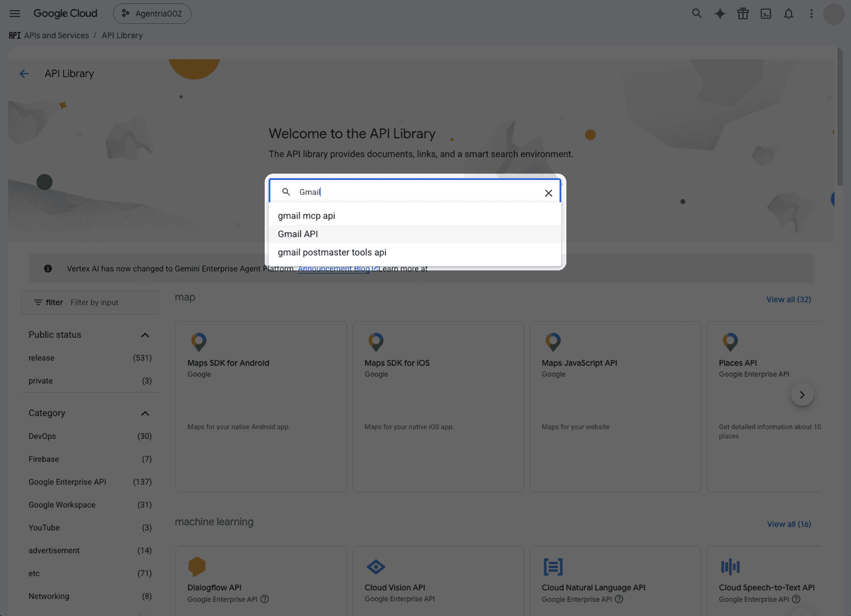Launch Gemini assistant sparkle icon

[x=720, y=14]
